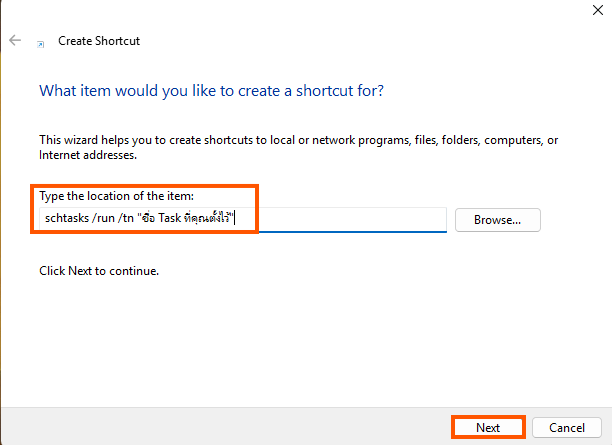Place cursor on the /tn switch text
This screenshot has width=612, height=445.
click(126, 218)
